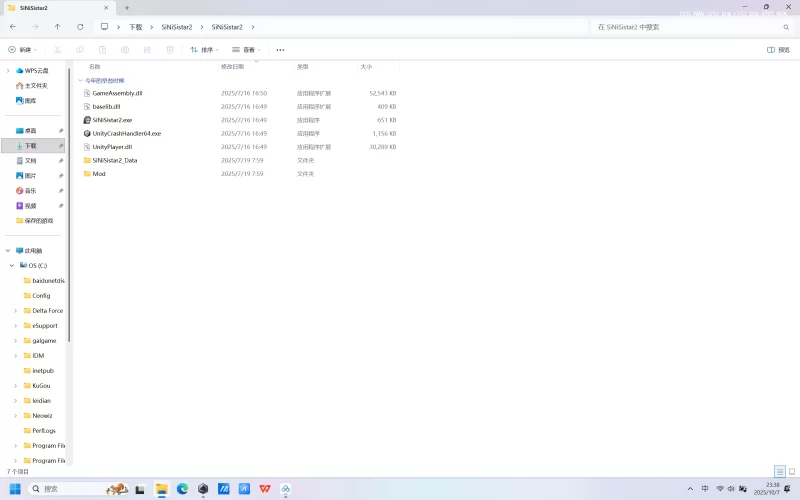The width and height of the screenshot is (800, 500).
Task: Unpin 桌面 using its pin icon
Action: coord(61,131)
